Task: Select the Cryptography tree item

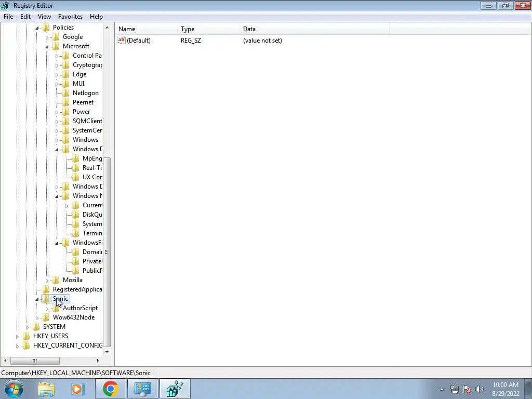Action: coord(87,65)
